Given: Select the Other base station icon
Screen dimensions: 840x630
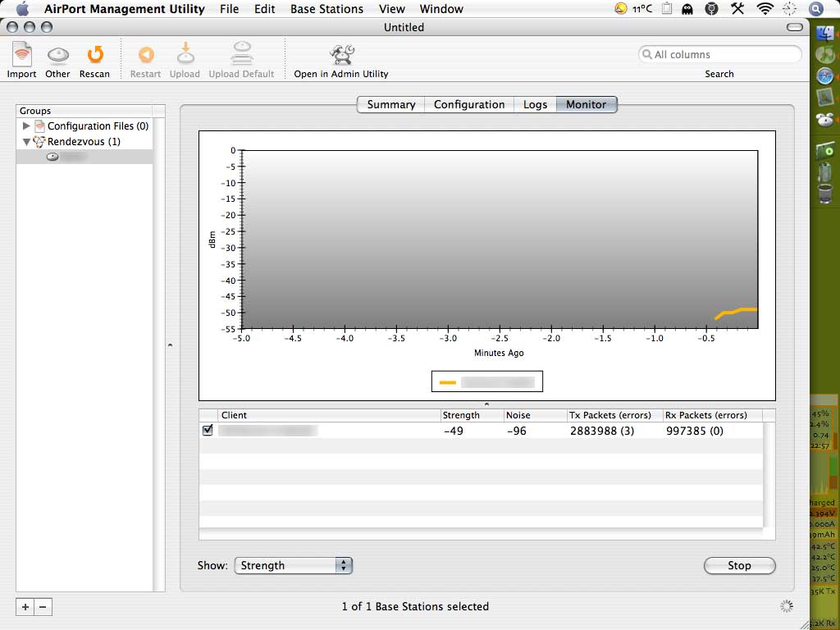Looking at the screenshot, I should click(x=58, y=55).
